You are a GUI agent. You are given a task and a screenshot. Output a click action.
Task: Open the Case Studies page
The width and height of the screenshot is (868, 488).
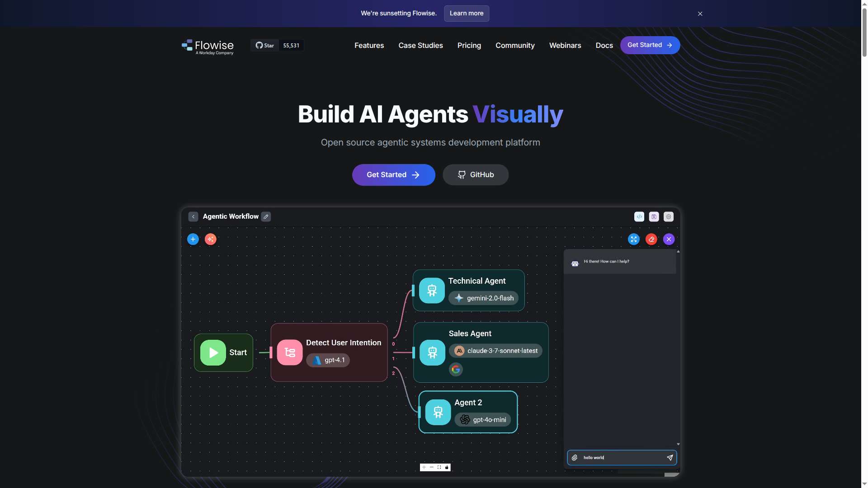pyautogui.click(x=420, y=45)
